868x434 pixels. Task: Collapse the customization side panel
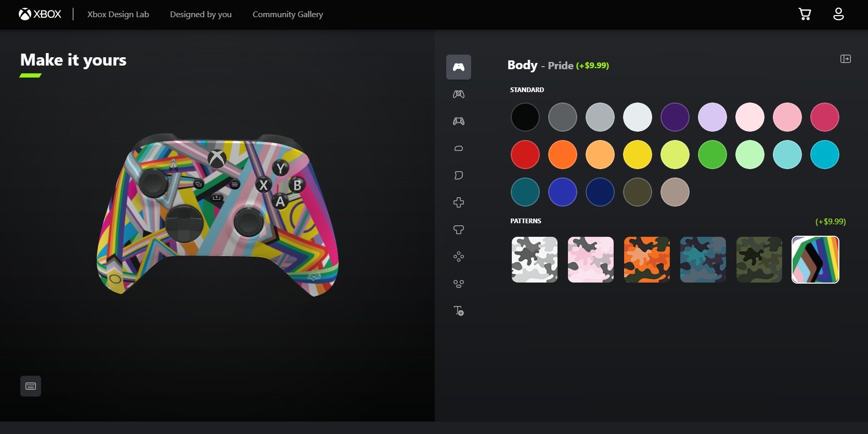[845, 59]
